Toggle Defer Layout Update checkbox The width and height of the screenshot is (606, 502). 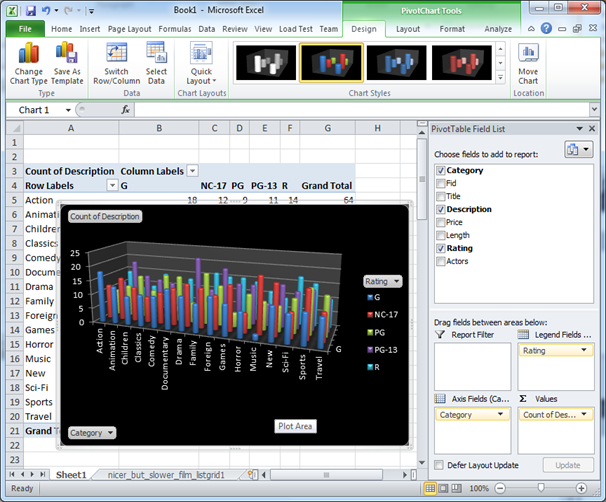coord(440,465)
